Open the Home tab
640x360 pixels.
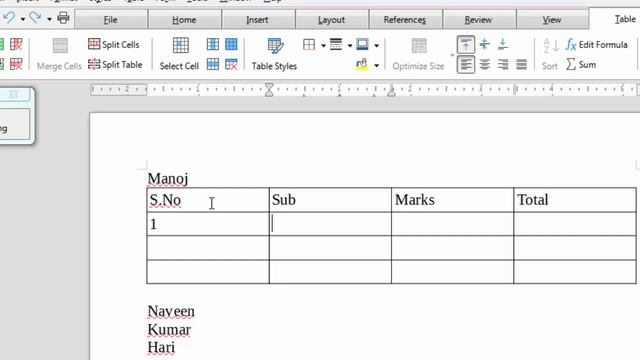(x=184, y=20)
